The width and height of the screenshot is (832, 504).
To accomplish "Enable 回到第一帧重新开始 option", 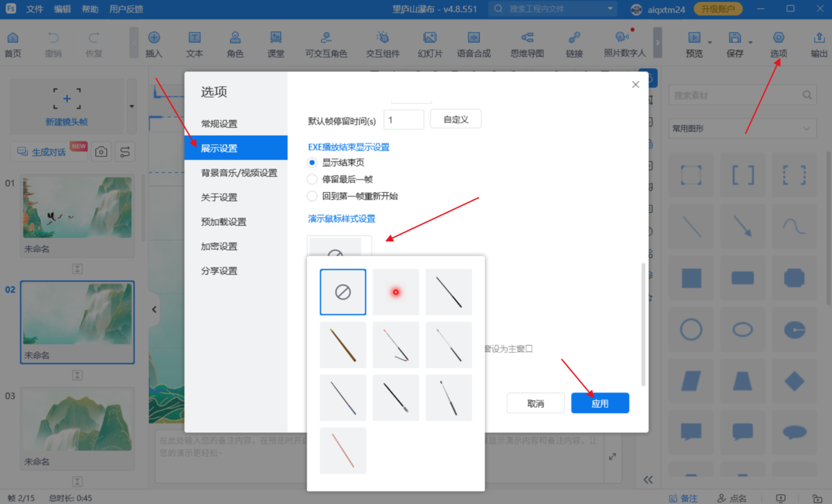I will (313, 195).
